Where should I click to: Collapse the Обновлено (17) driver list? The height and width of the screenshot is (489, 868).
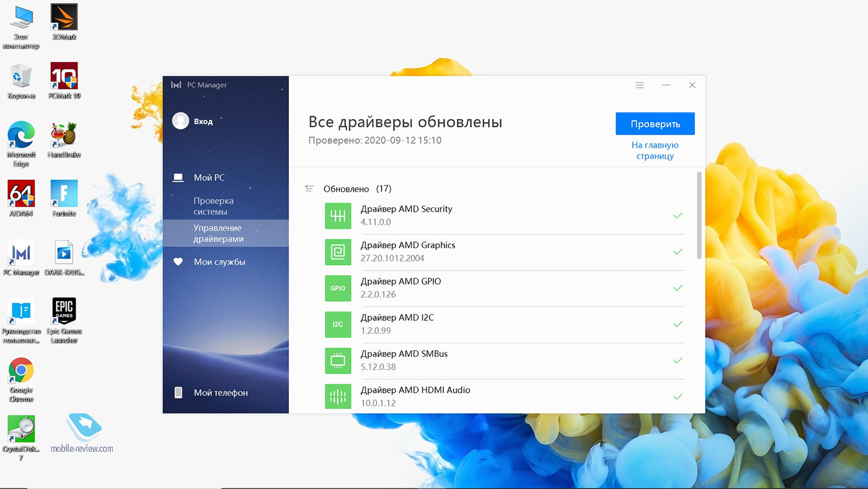[x=309, y=189]
